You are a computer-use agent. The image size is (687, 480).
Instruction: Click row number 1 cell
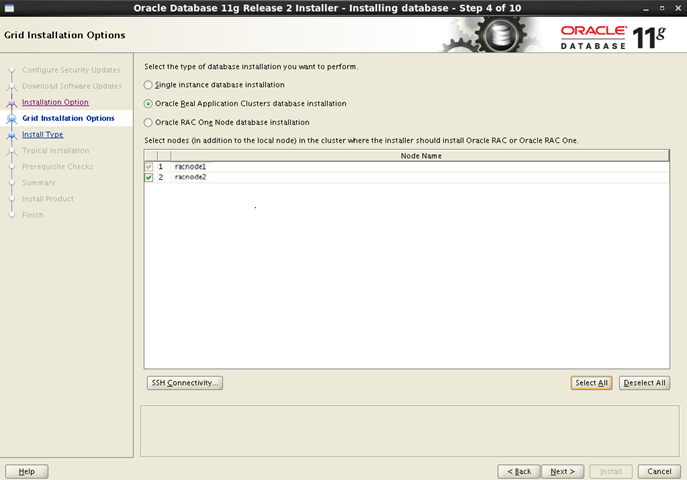pyautogui.click(x=164, y=167)
